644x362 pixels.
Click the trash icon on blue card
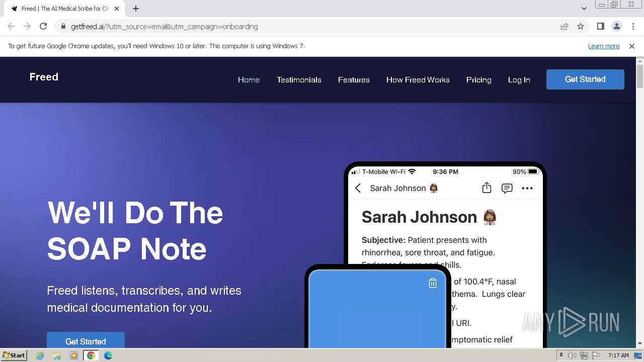433,283
